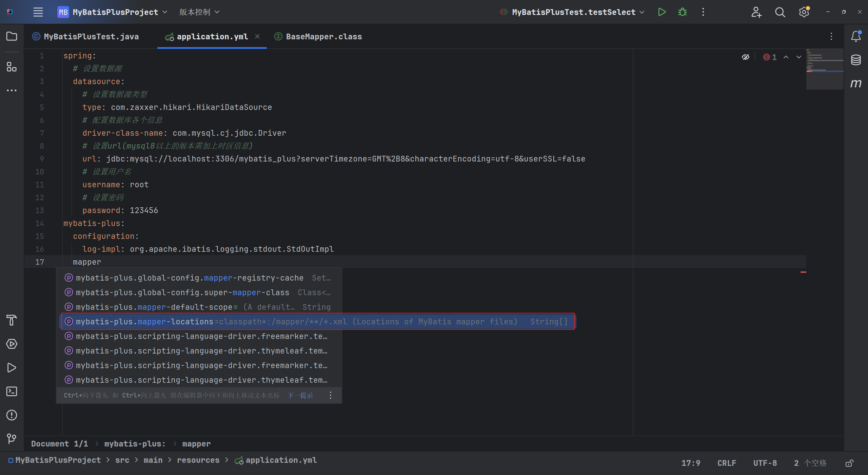Open Code With Me user icon
This screenshot has width=868, height=475.
coord(756,12)
